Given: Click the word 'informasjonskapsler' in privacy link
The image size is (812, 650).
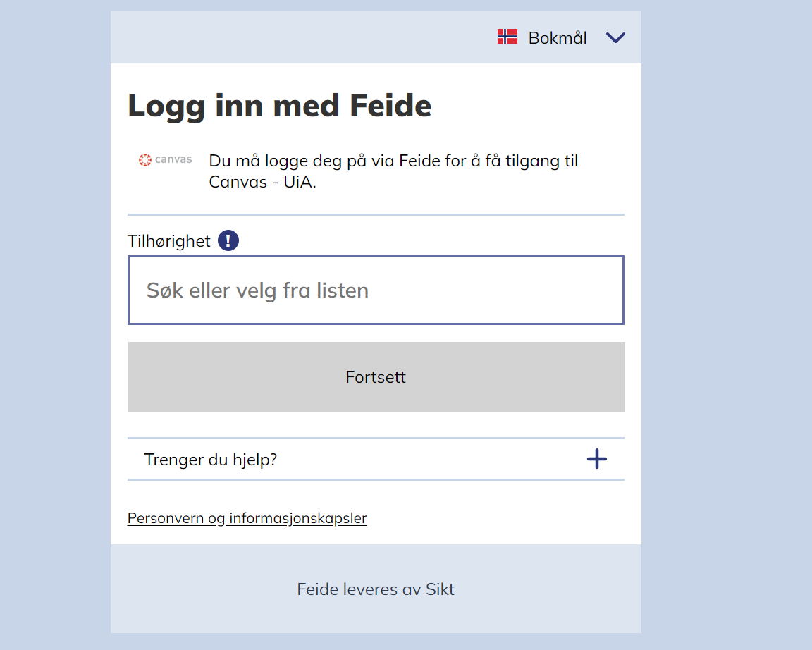Looking at the screenshot, I should (297, 519).
